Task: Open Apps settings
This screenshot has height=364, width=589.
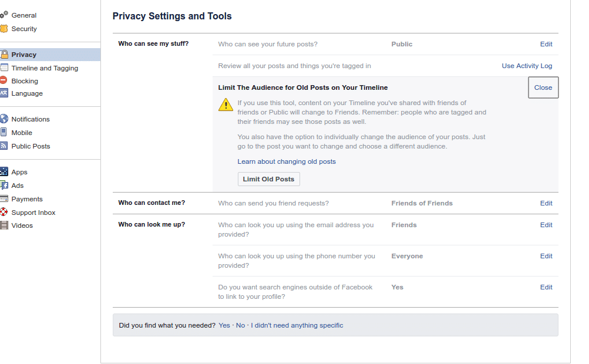Action: pyautogui.click(x=19, y=172)
